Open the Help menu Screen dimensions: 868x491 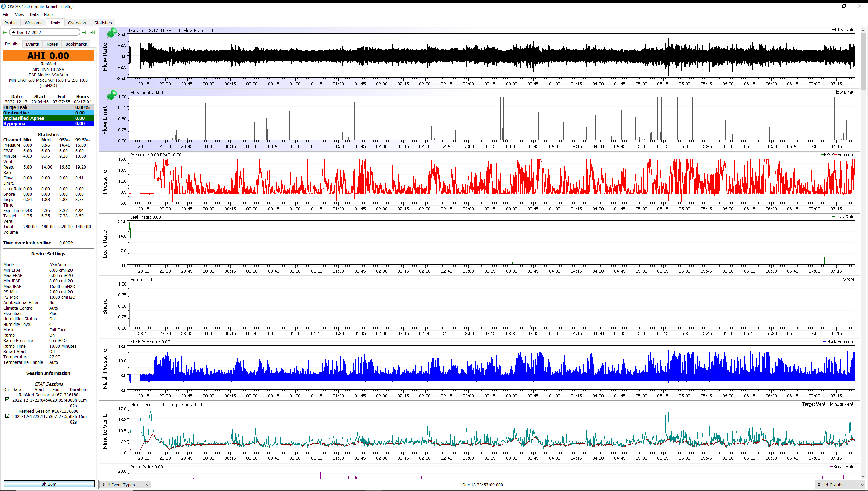[x=48, y=14]
